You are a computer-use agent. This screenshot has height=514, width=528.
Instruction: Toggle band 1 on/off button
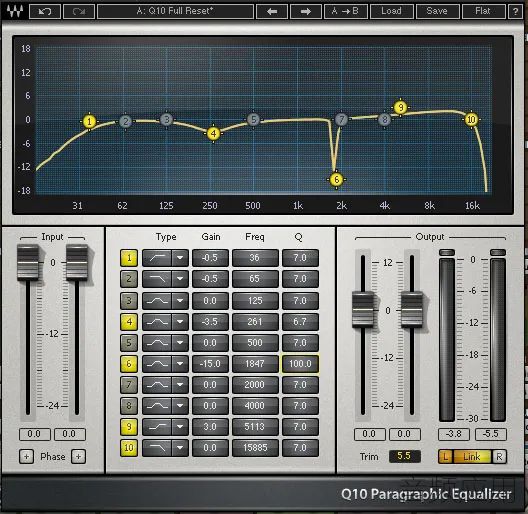pos(129,258)
